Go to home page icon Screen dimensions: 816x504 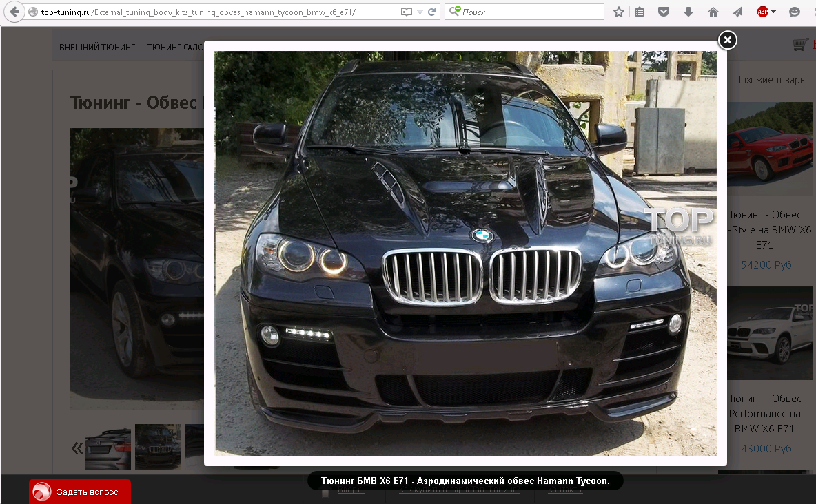[713, 12]
